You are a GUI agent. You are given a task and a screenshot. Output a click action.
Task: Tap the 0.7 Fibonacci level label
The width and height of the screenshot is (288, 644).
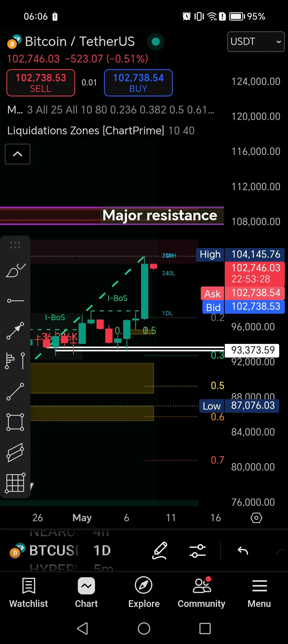click(218, 460)
